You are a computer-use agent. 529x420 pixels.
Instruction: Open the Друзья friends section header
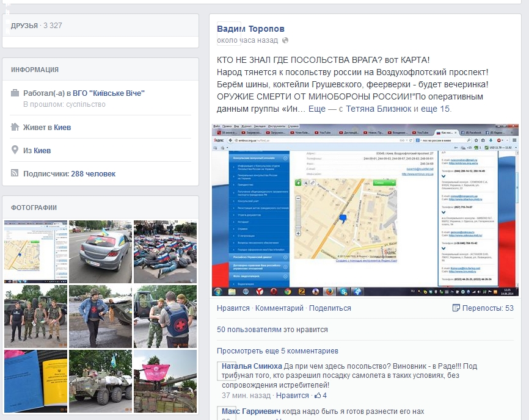click(24, 26)
